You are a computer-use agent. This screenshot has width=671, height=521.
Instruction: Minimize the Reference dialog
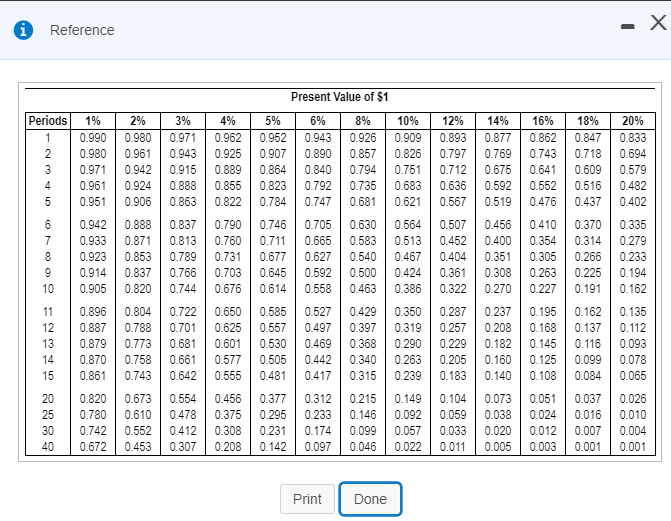(x=627, y=27)
